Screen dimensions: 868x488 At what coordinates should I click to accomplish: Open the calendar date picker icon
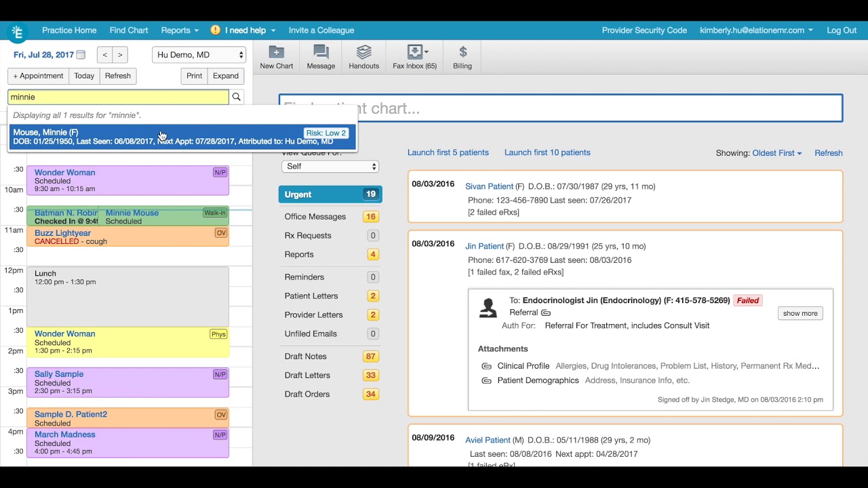(x=81, y=55)
